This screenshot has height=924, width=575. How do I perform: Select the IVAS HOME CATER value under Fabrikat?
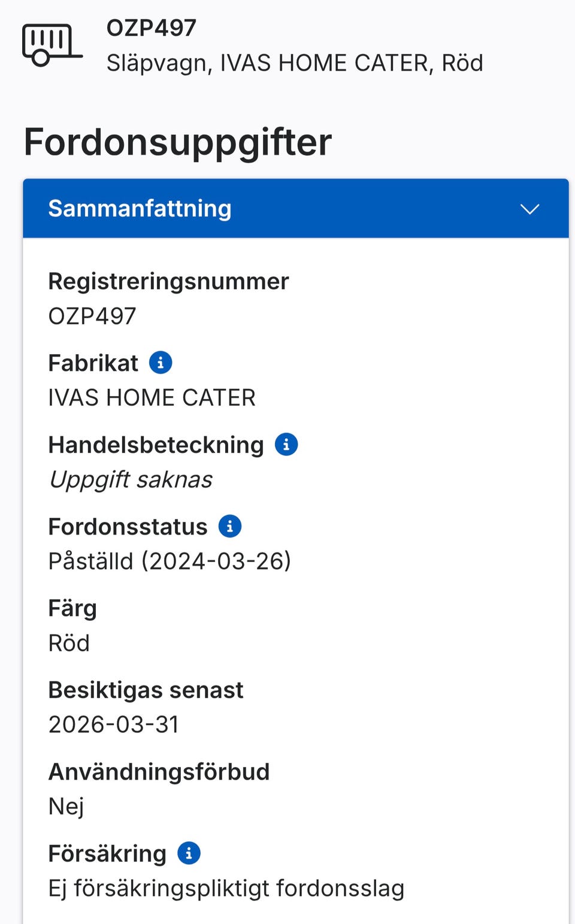click(152, 397)
